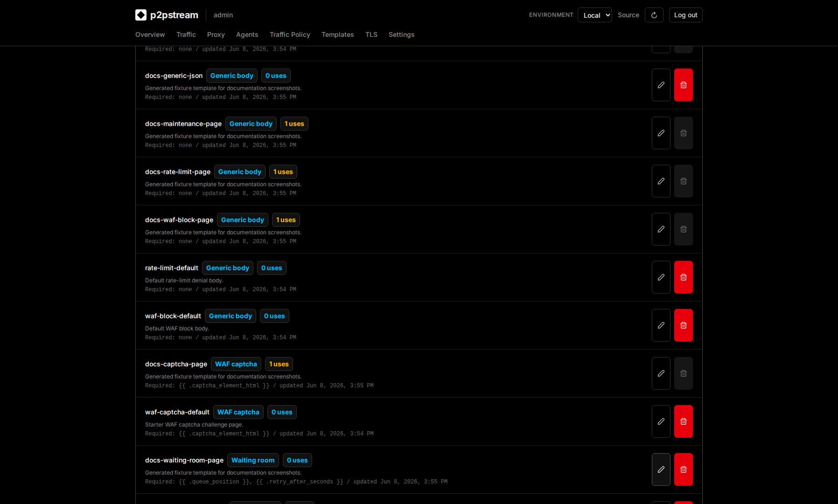Click the docs-waiting-room-page template name
This screenshot has width=838, height=504.
184,460
